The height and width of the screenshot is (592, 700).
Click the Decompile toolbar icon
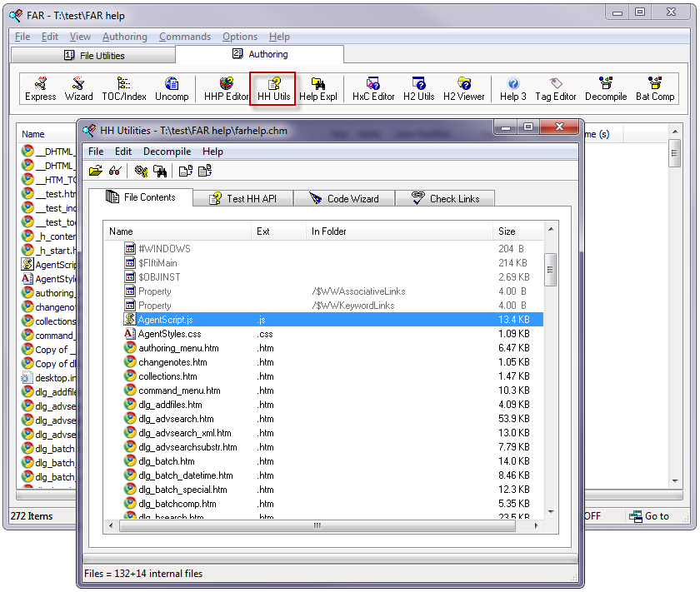605,89
